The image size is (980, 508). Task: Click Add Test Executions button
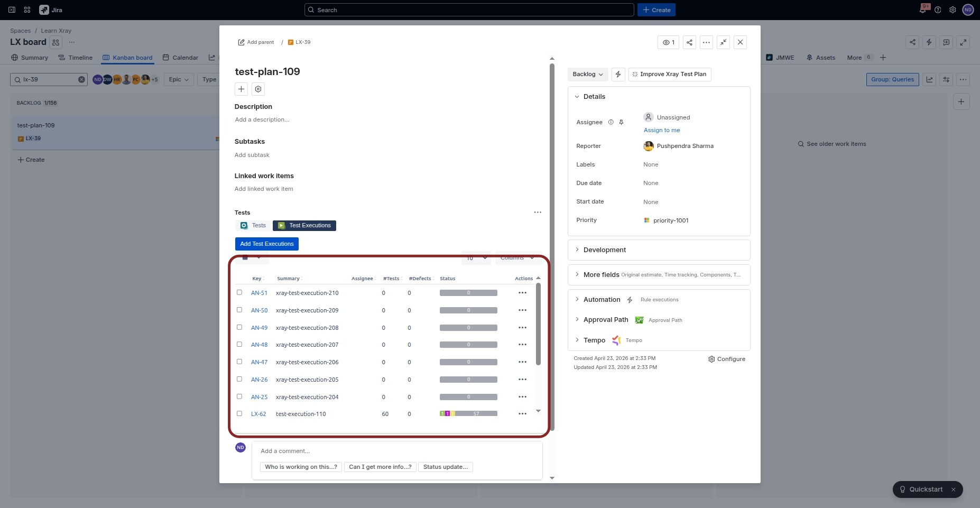click(267, 244)
